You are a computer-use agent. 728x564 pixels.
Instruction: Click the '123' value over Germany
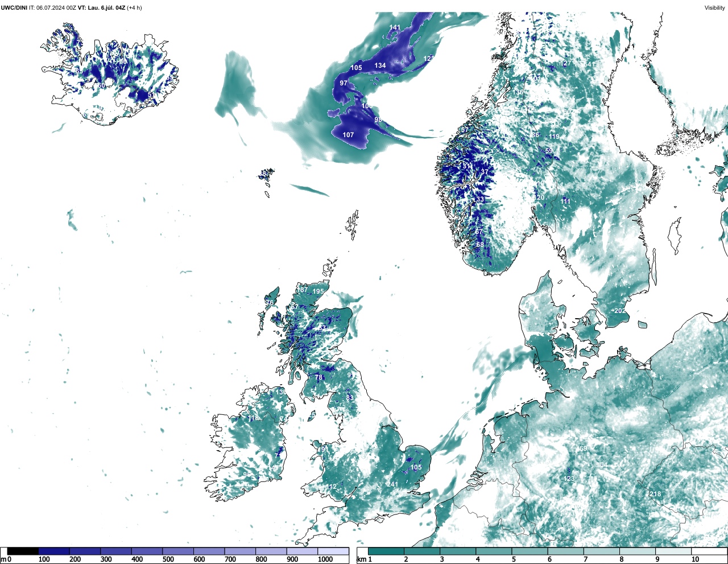coord(569,479)
